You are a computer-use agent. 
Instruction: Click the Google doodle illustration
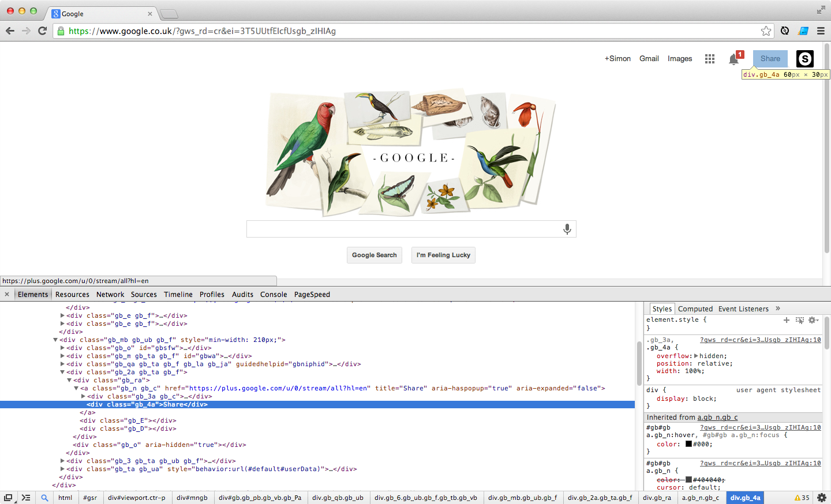(x=411, y=152)
